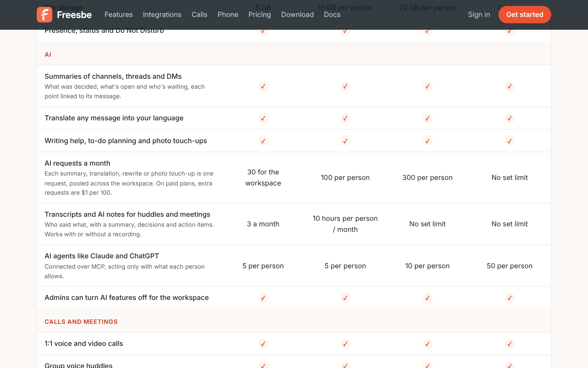The width and height of the screenshot is (588, 368).
Task: Click second-column checkmark in Translate any message row
Action: tap(345, 118)
